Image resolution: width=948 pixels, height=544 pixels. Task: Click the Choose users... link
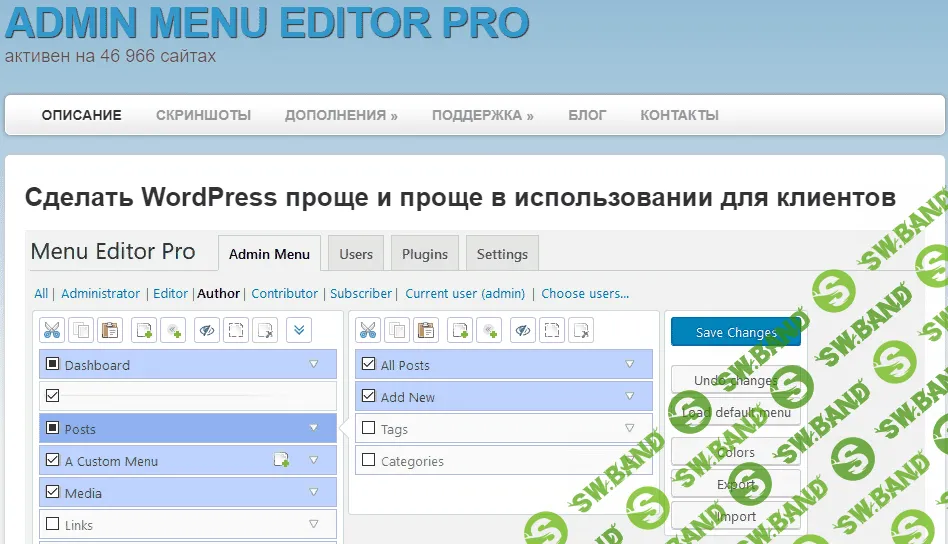click(585, 293)
